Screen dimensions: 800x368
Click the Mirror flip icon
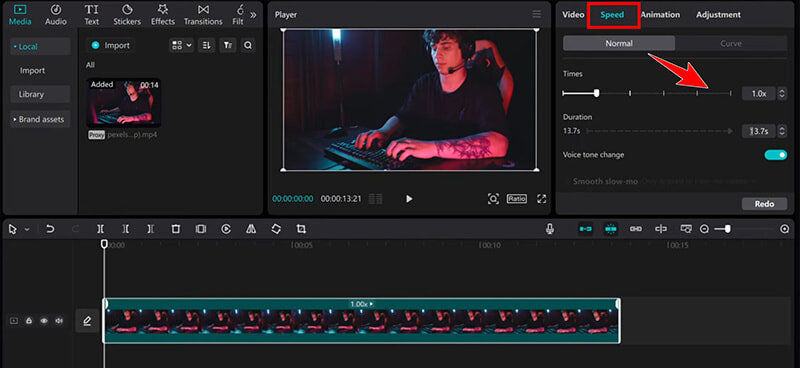tap(251, 229)
